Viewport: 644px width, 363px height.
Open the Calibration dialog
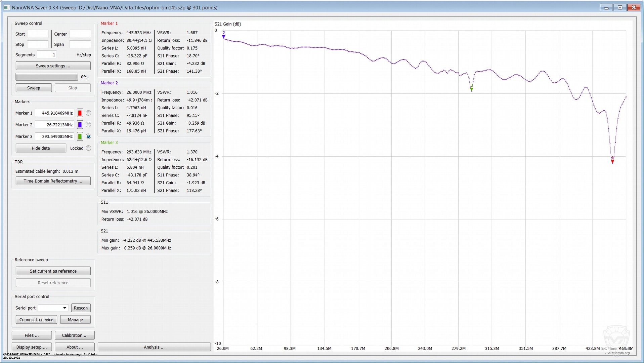[x=75, y=335]
